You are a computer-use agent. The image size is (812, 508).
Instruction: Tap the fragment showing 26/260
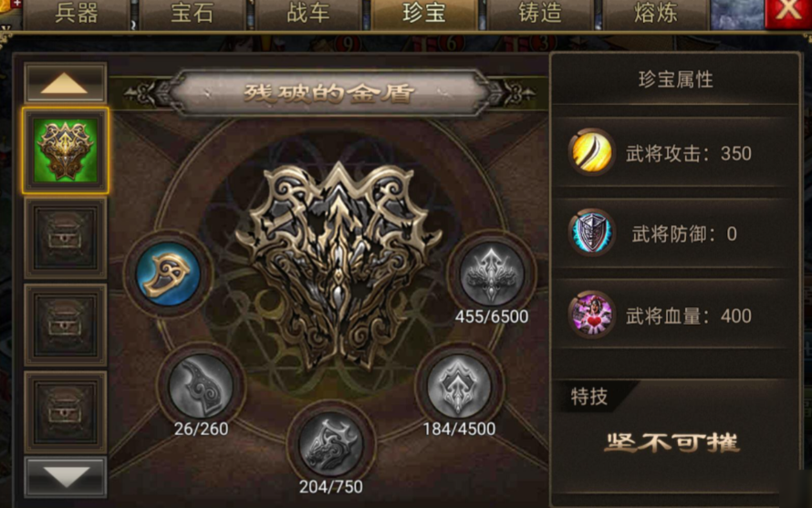[201, 386]
